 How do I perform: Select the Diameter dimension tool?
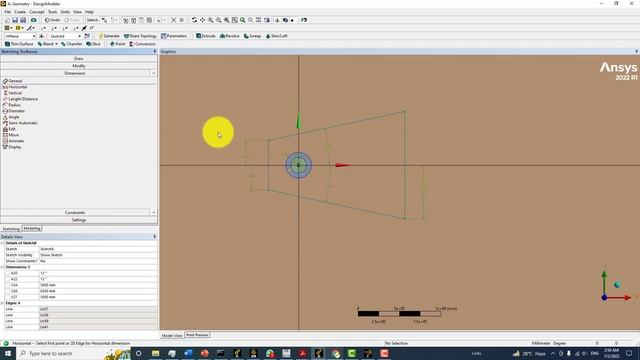click(x=14, y=111)
